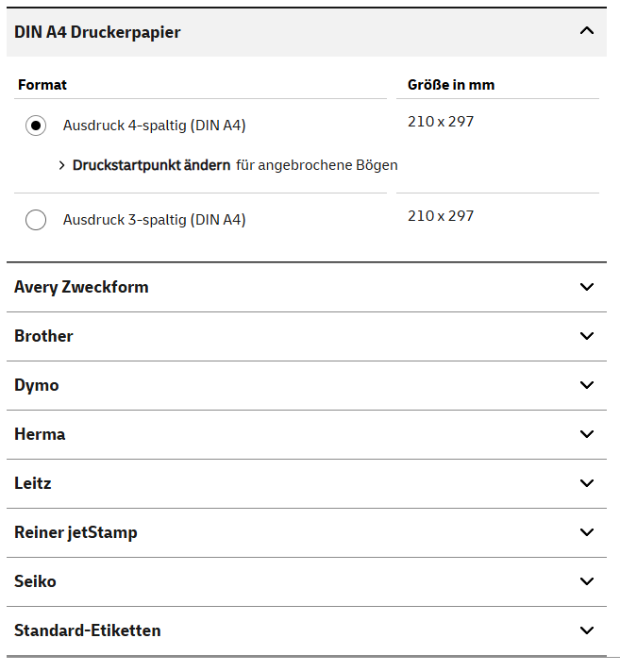Choose the Ausdruck 3-spaltig (DIN A4) label

point(154,220)
